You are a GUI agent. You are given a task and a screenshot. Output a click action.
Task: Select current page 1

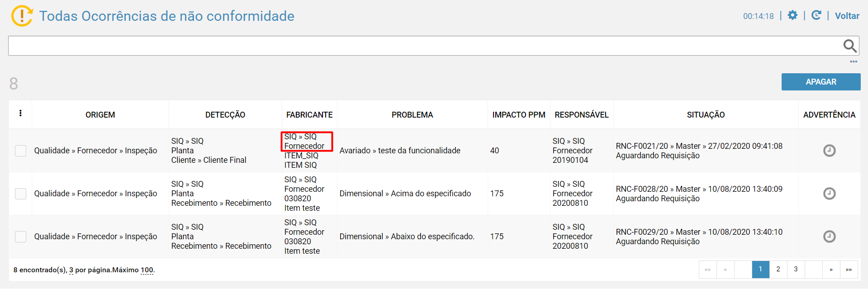pos(760,269)
